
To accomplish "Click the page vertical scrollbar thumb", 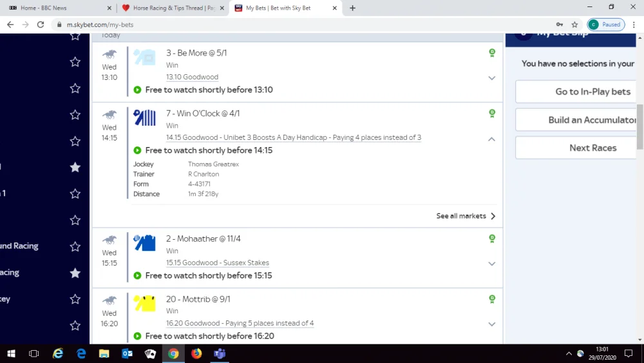I will 639,127.
